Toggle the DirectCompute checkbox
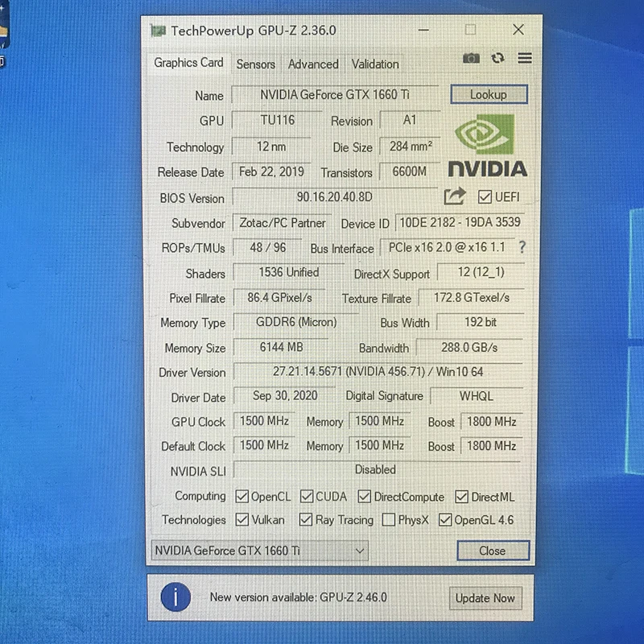Image resolution: width=644 pixels, height=644 pixels. (365, 496)
